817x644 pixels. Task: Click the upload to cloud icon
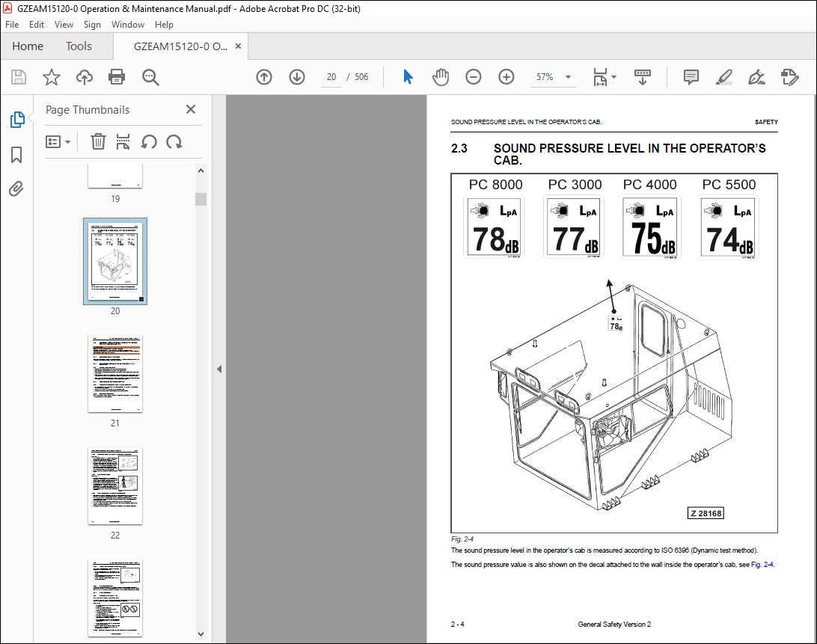pos(84,77)
